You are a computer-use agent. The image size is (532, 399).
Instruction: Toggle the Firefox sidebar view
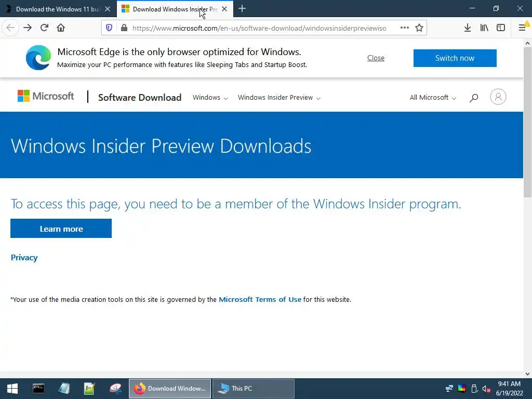point(501,28)
